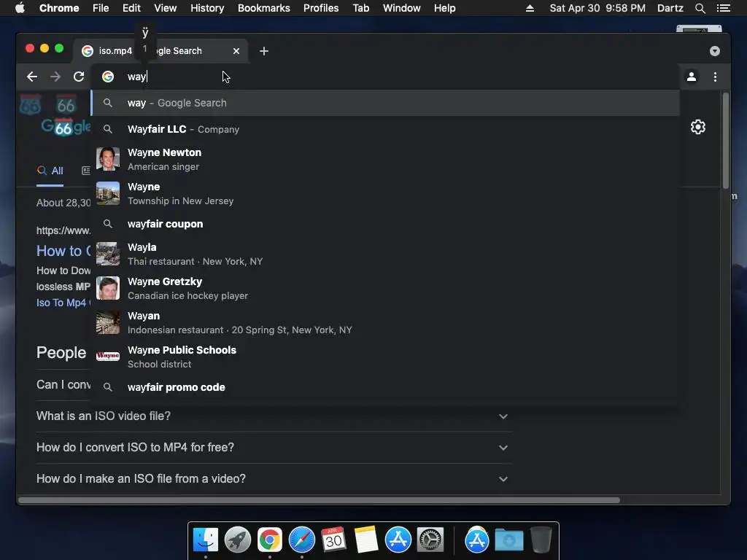Viewport: 747px width, 560px height.
Task: Click the Wayla restaurant thumbnail
Action: tap(108, 254)
